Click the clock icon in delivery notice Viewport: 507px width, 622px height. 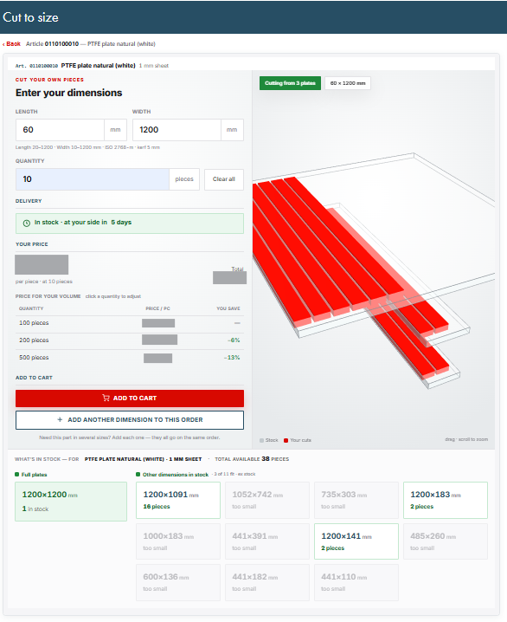click(27, 223)
